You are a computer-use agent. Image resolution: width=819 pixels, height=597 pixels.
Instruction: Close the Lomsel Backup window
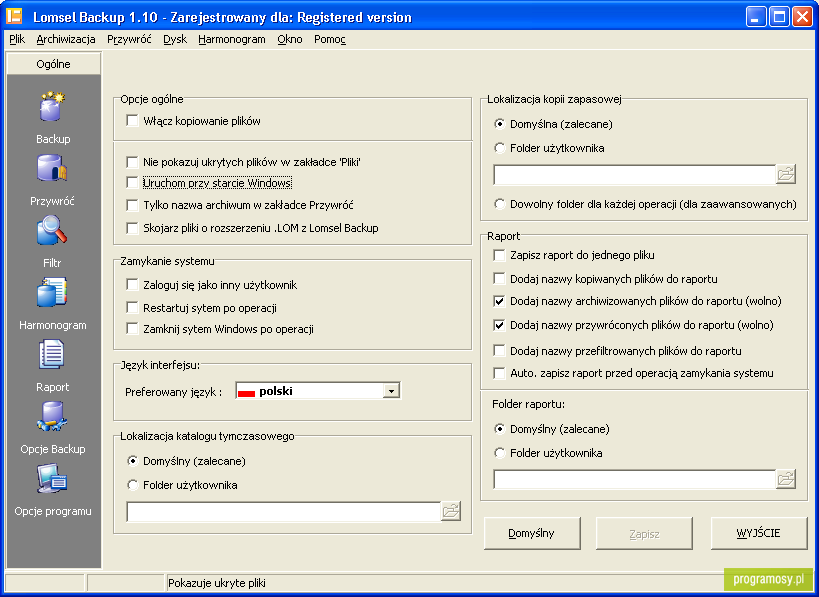point(802,17)
